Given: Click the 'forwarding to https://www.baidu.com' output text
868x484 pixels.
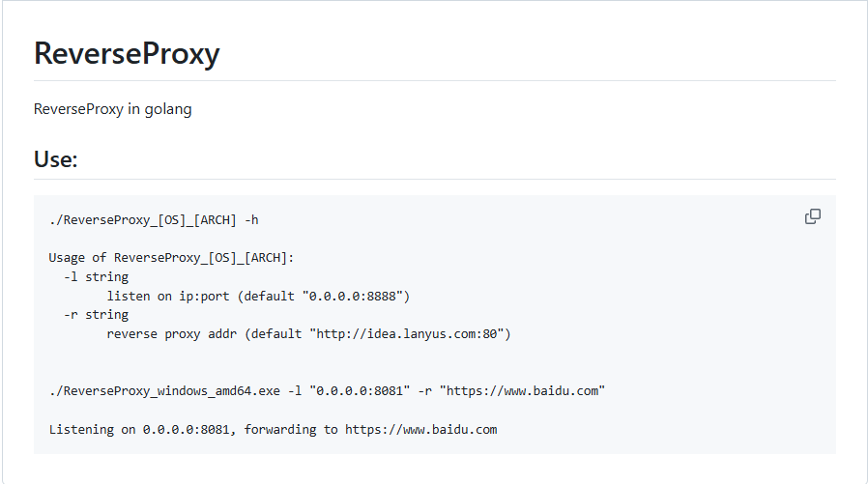Looking at the screenshot, I should pyautogui.click(x=370, y=429).
